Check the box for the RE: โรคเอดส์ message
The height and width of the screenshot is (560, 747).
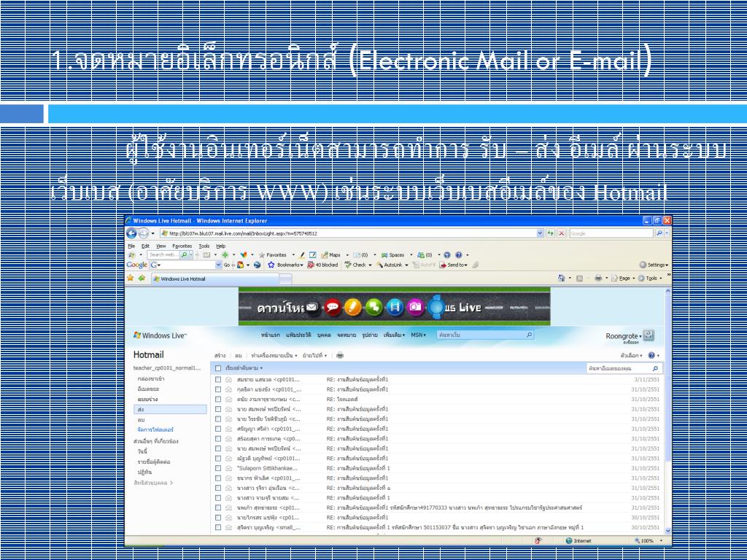tap(217, 399)
